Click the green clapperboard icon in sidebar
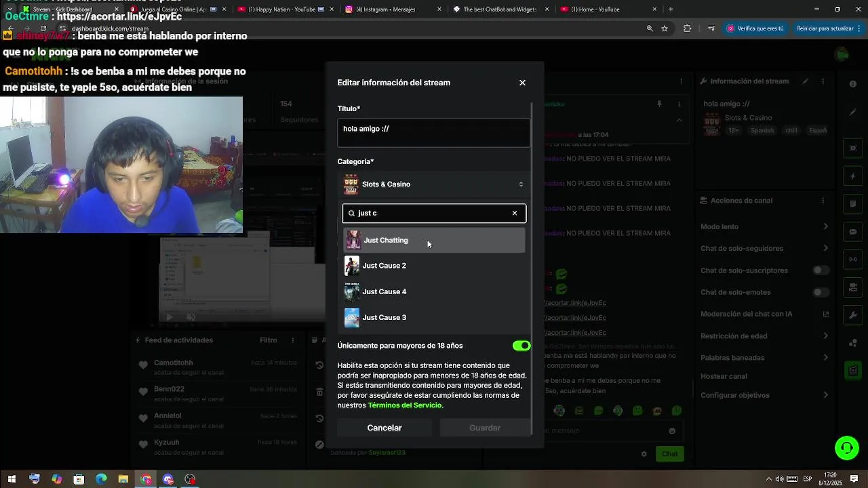This screenshot has width=868, height=488. 853,371
